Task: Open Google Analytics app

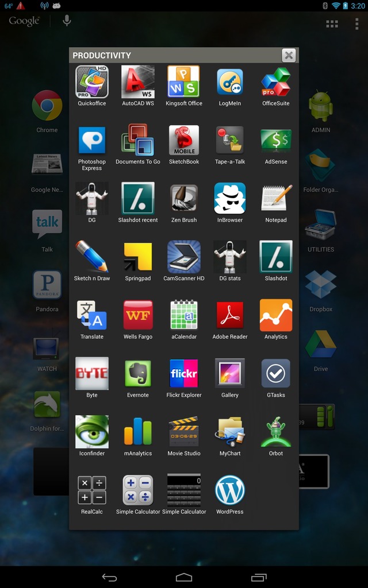Action: [x=276, y=315]
